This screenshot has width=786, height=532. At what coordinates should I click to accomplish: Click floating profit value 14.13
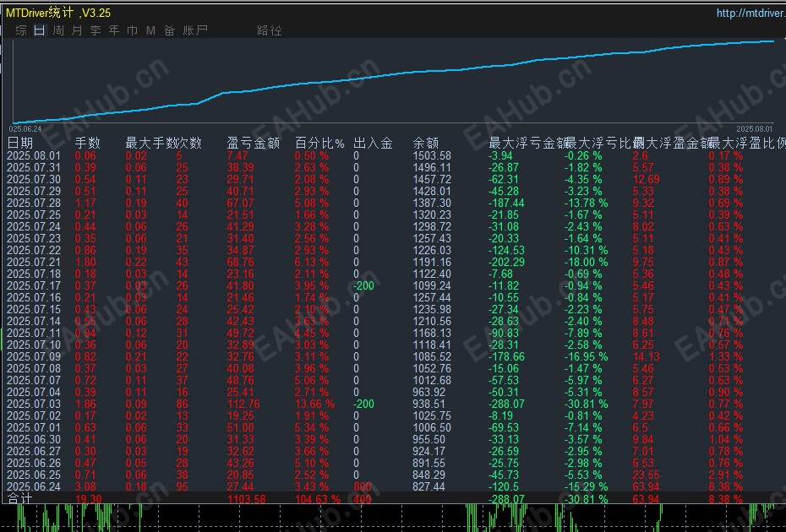pos(647,356)
